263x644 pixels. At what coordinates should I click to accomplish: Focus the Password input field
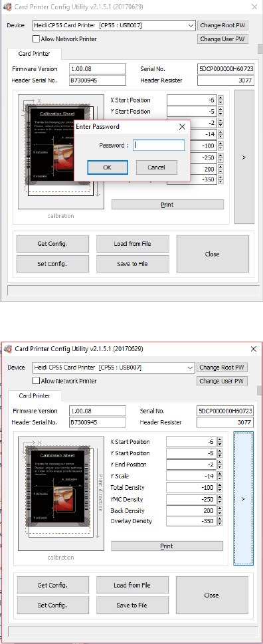(158, 145)
